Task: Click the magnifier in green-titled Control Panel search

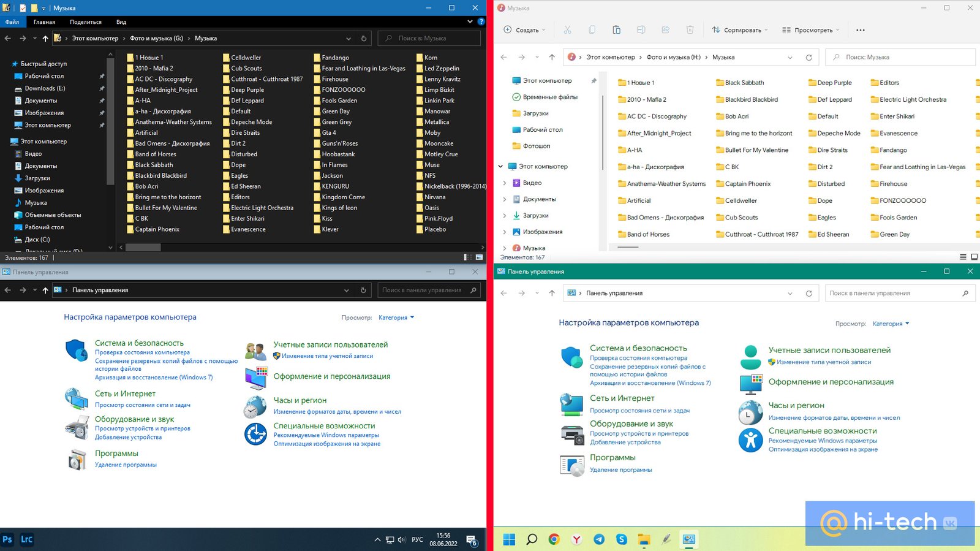Action: click(965, 293)
